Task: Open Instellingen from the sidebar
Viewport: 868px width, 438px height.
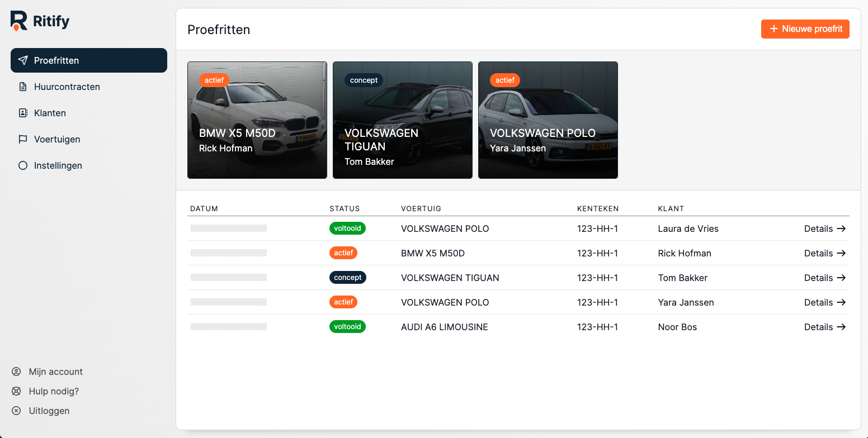Action: point(89,165)
